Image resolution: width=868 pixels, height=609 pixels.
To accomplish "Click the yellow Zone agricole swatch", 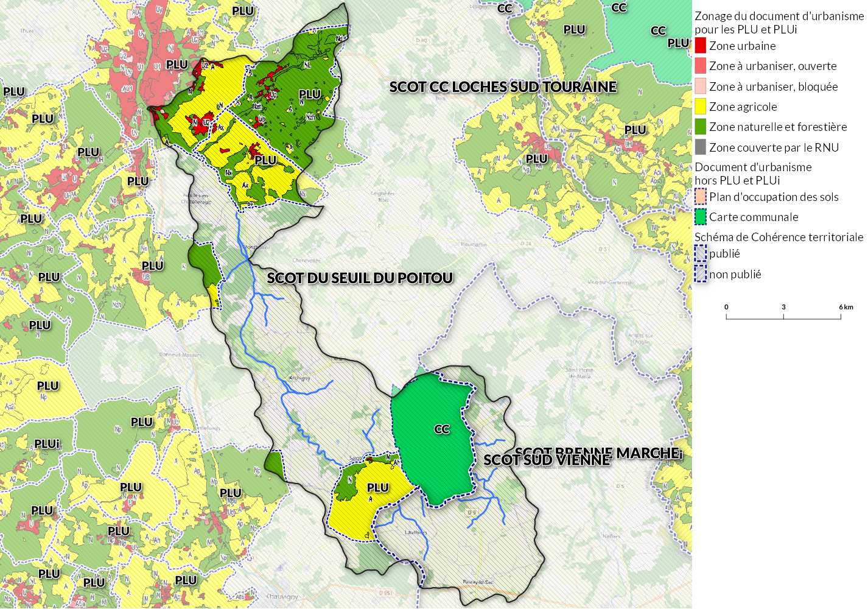I will (x=701, y=107).
